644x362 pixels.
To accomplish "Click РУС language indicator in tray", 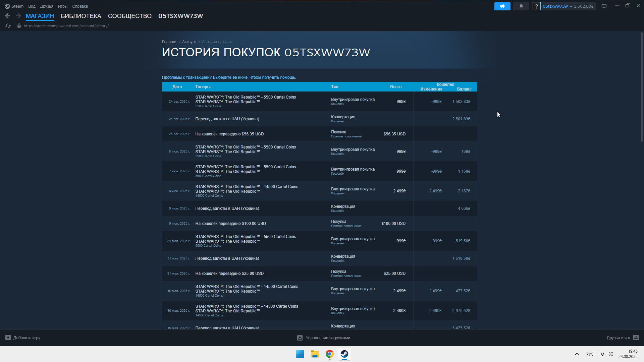I will pos(590,354).
